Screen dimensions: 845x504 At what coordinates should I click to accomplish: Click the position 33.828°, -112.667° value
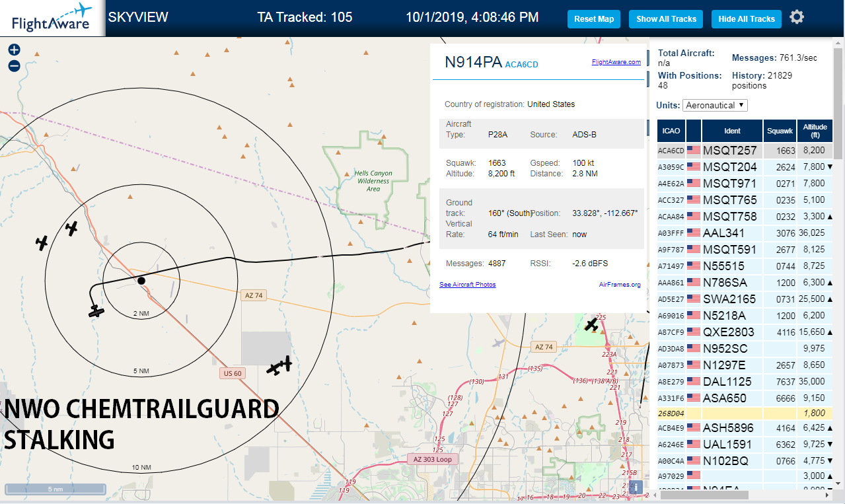[604, 213]
